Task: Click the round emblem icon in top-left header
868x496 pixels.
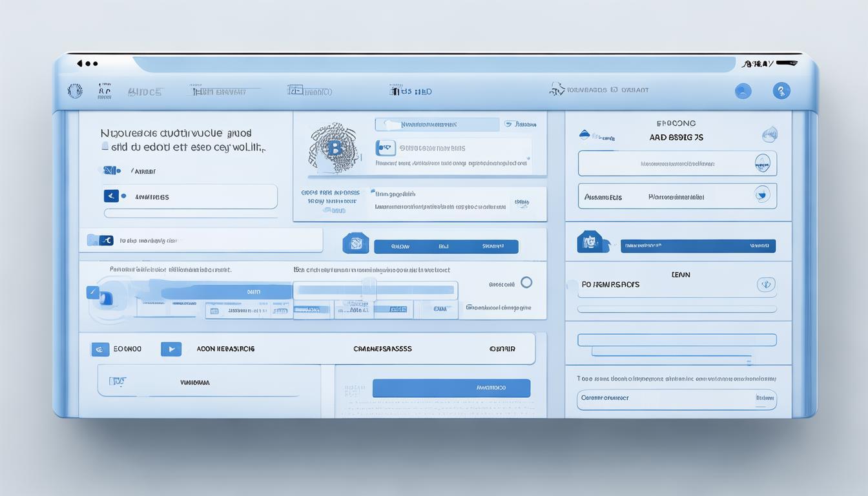Action: point(75,91)
